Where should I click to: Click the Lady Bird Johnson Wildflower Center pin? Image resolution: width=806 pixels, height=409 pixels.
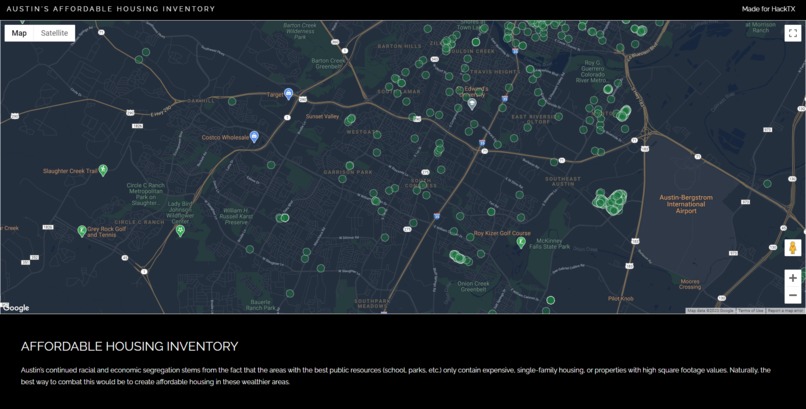click(180, 230)
